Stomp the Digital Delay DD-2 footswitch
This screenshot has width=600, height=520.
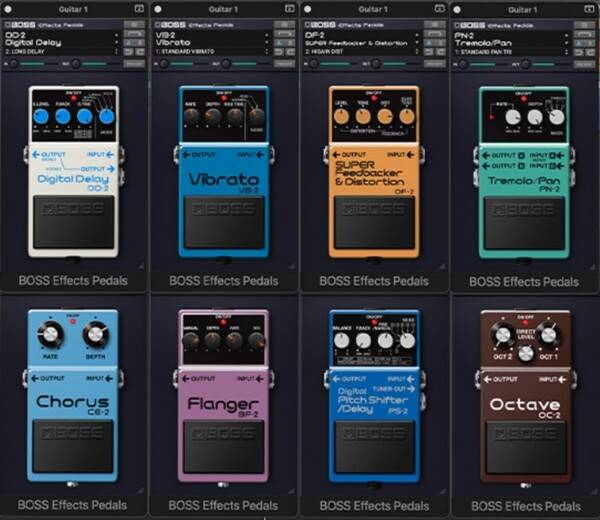coord(73,222)
